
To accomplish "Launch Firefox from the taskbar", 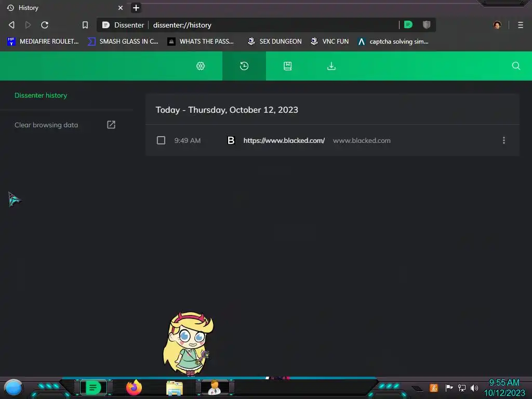I will [134, 388].
